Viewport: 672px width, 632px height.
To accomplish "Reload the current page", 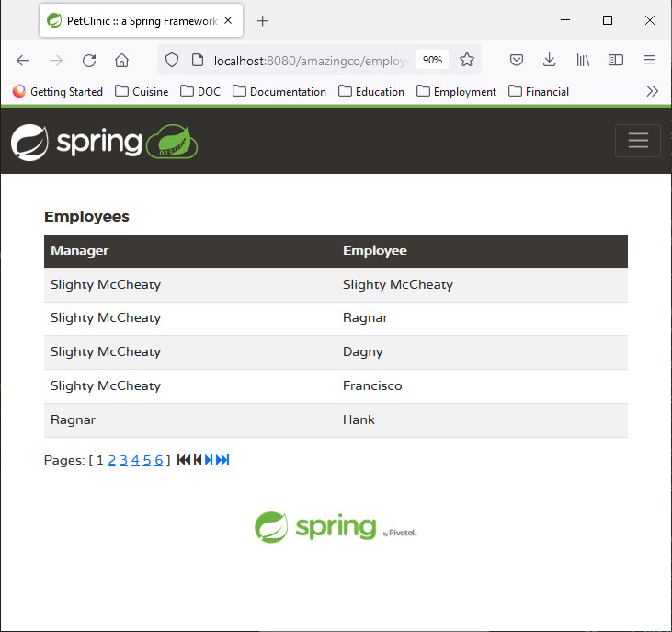I will [89, 61].
